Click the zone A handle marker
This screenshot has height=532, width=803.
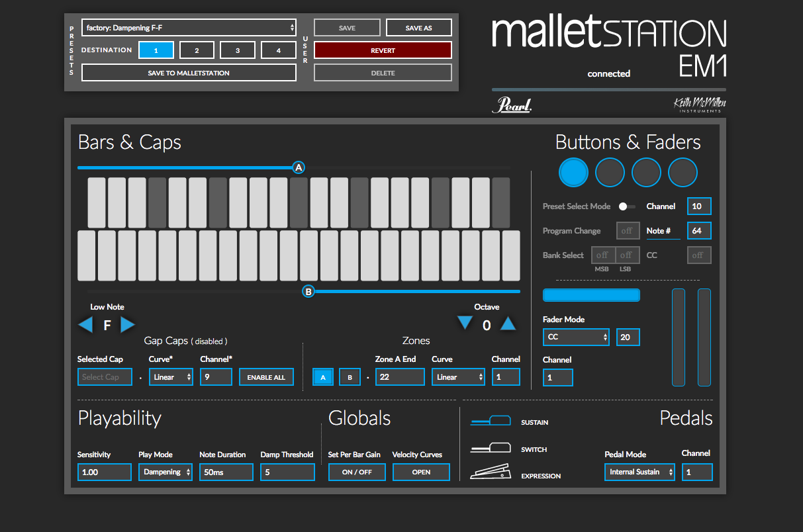(x=299, y=167)
